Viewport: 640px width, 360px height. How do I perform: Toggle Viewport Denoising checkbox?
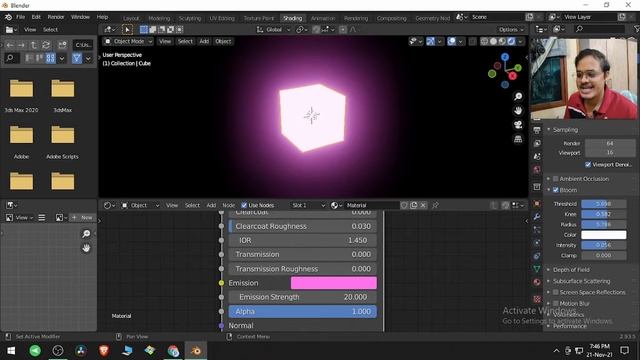(x=588, y=164)
